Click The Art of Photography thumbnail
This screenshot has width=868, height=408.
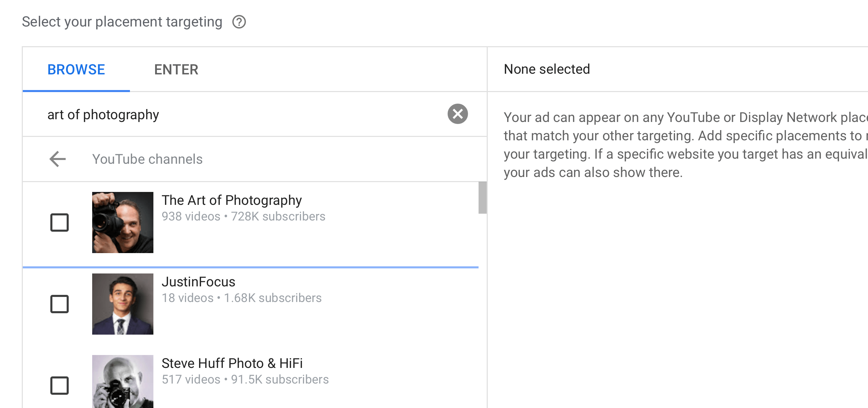[x=123, y=223]
